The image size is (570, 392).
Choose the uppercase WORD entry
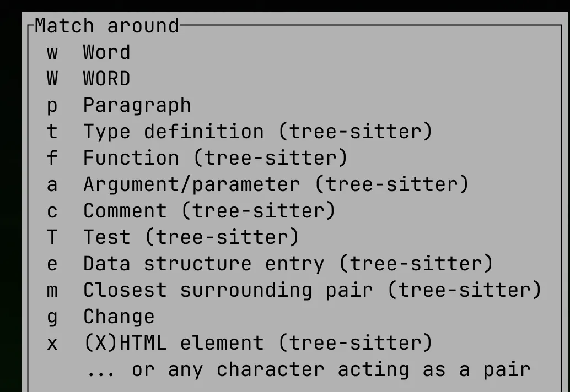(x=106, y=79)
